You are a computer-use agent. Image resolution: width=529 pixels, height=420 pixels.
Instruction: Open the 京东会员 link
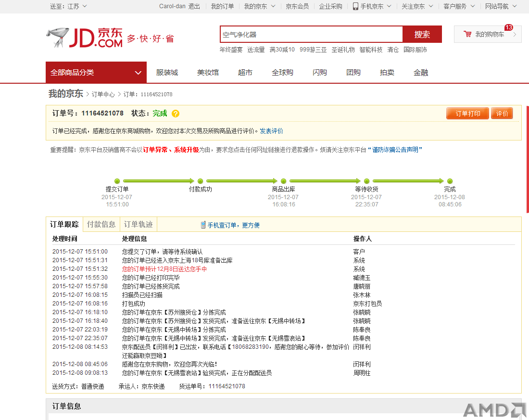click(297, 6)
